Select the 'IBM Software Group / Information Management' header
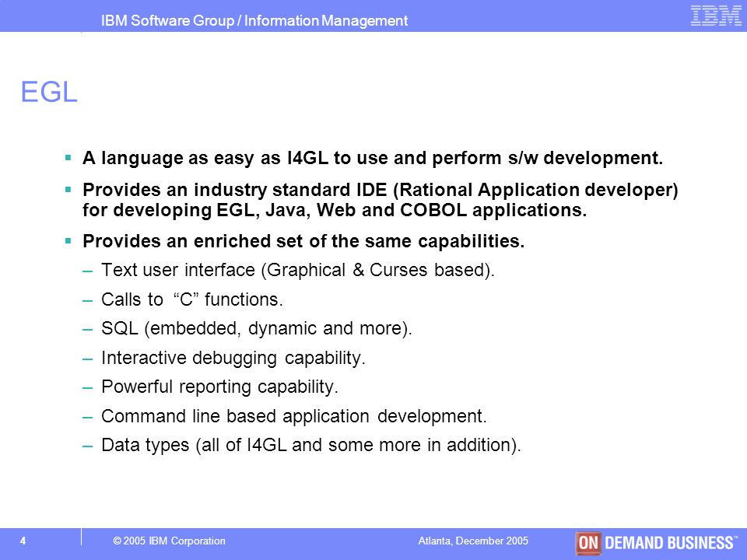 point(254,20)
